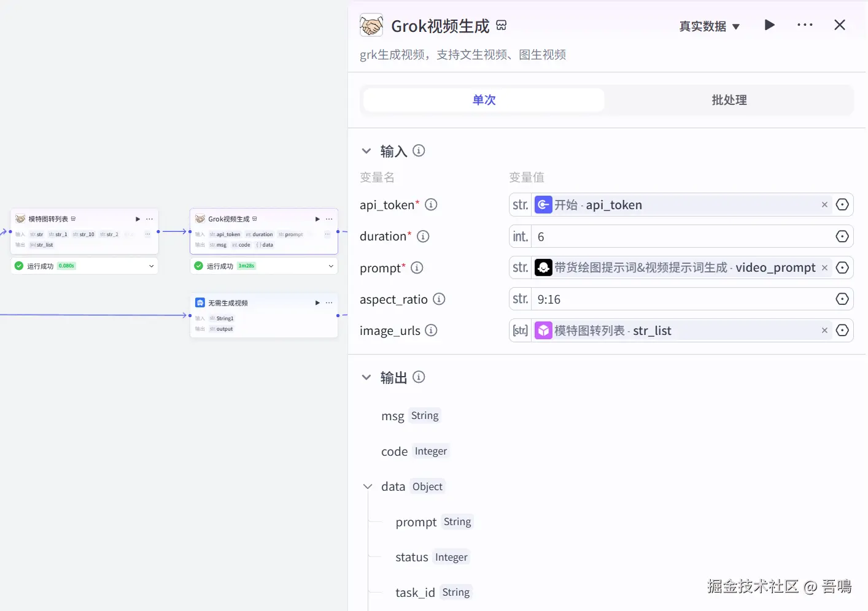
Task: Show info tooltip for aspect_ratio
Action: click(439, 299)
